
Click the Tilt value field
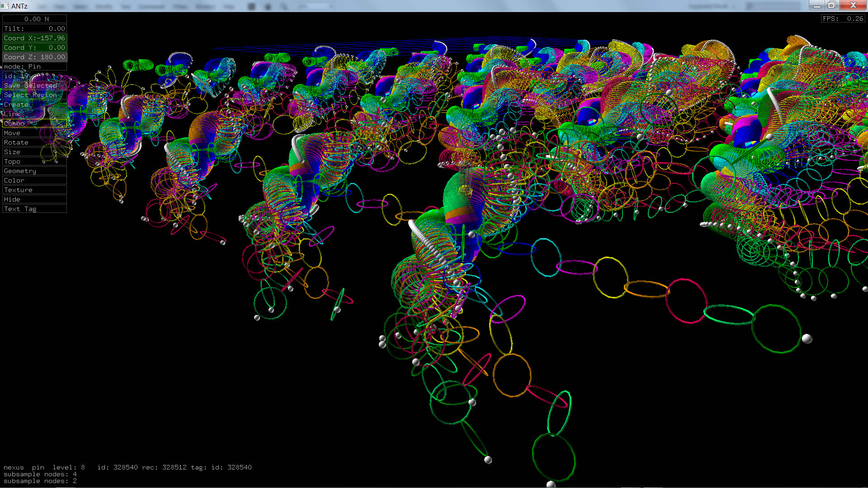pos(34,28)
